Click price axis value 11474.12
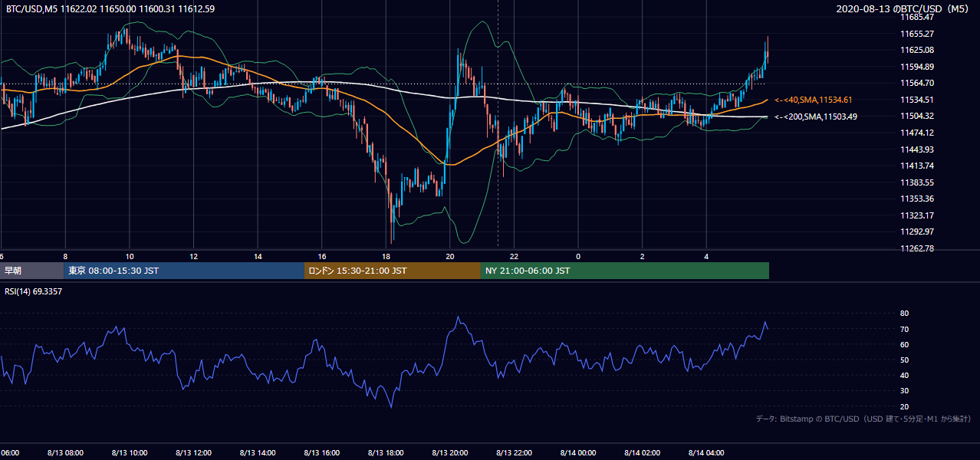The width and height of the screenshot is (980, 460). 917,133
